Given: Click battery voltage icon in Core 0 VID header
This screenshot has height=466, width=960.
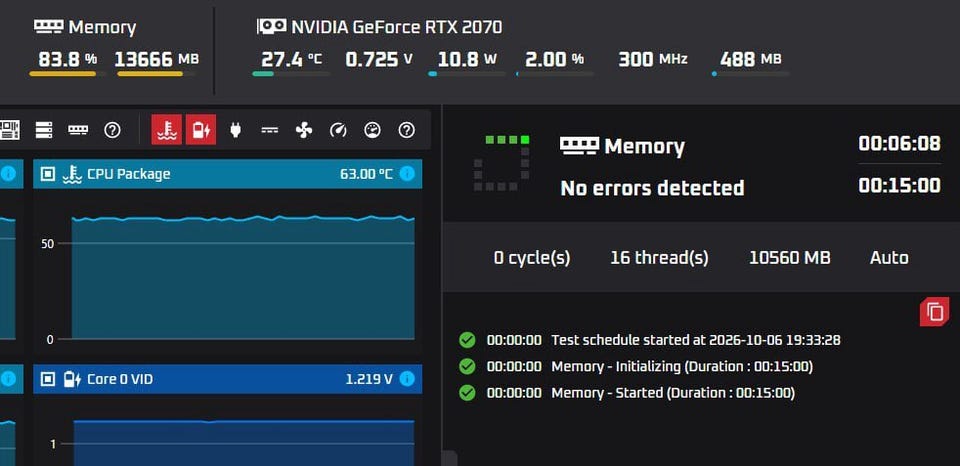Looking at the screenshot, I should 72,379.
